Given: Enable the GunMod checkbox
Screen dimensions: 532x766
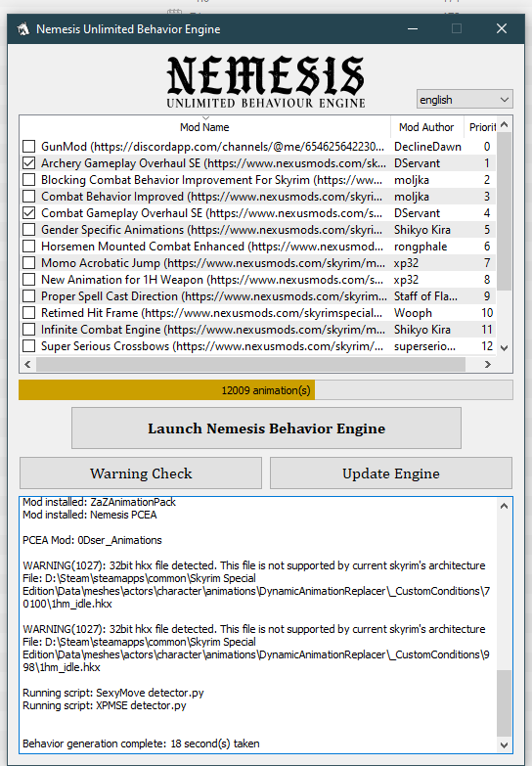Looking at the screenshot, I should pyautogui.click(x=29, y=147).
